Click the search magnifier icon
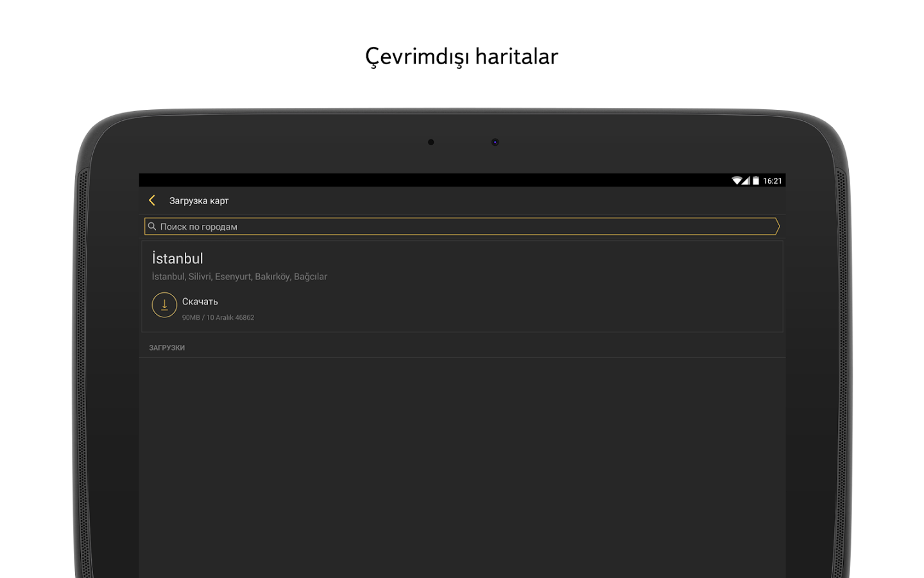This screenshot has height=578, width=924. [x=152, y=226]
